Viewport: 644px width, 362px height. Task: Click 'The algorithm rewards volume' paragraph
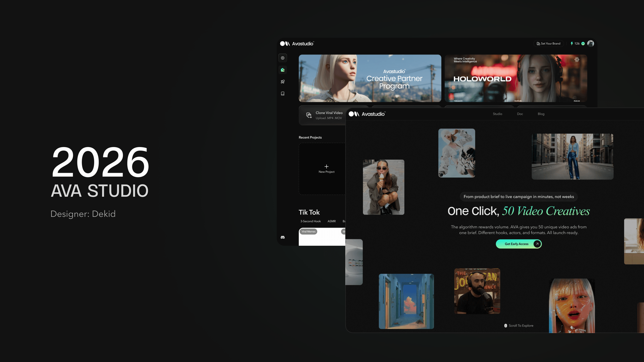(519, 230)
